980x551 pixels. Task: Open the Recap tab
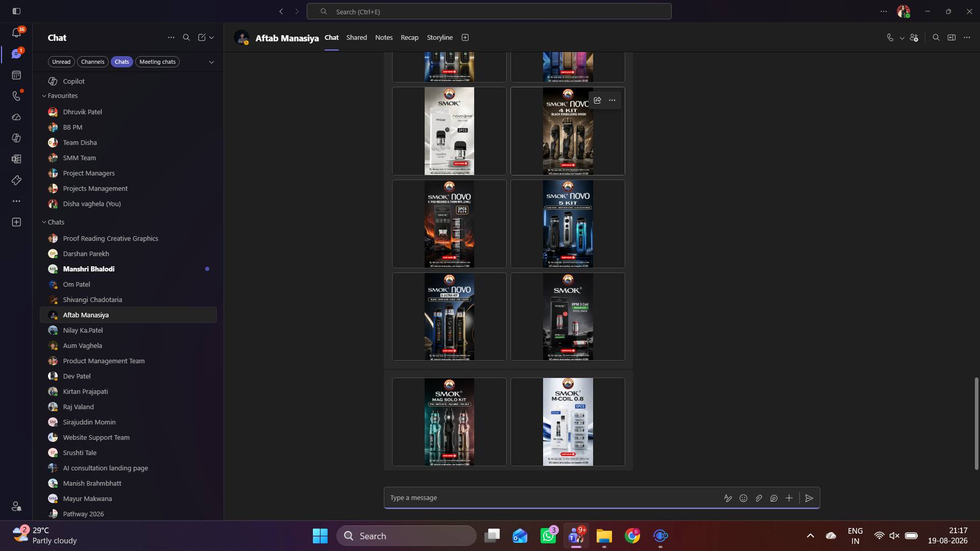coord(409,38)
